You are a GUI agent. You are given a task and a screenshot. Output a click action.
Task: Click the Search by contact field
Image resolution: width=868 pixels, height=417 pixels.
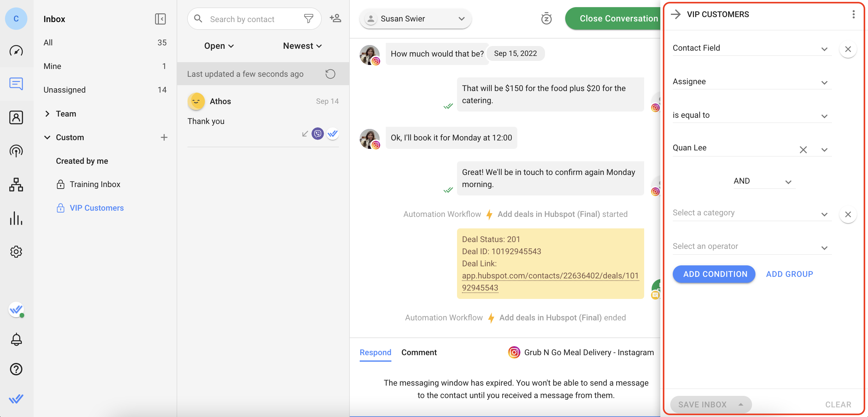[x=253, y=19]
